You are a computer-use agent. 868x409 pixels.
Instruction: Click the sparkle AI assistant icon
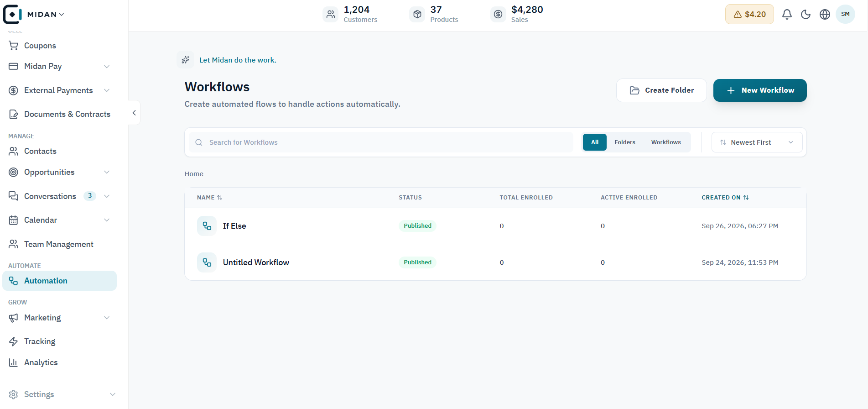(186, 60)
